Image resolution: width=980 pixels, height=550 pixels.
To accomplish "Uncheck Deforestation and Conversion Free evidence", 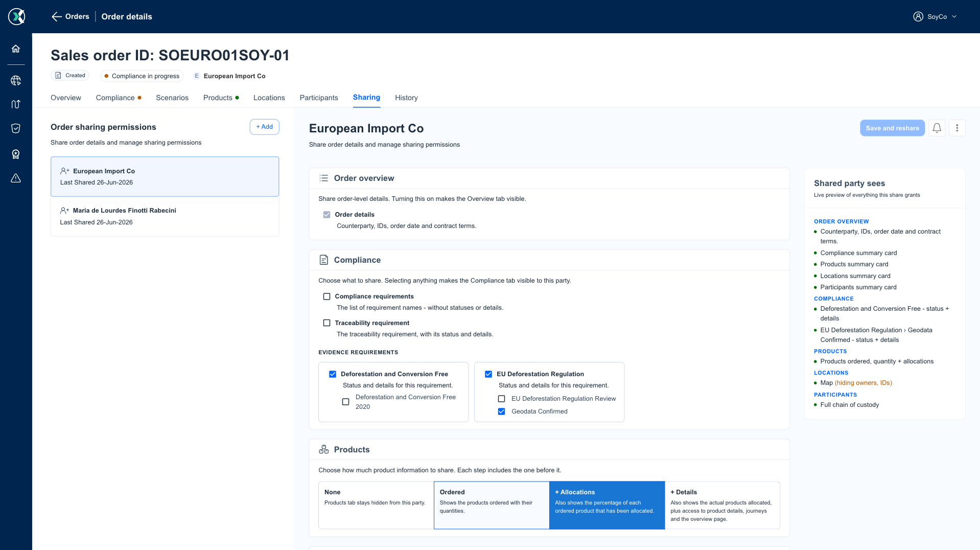I will (333, 374).
